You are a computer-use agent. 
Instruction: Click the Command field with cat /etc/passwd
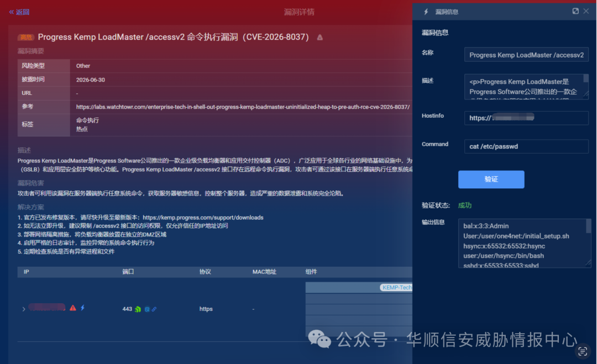pyautogui.click(x=526, y=146)
